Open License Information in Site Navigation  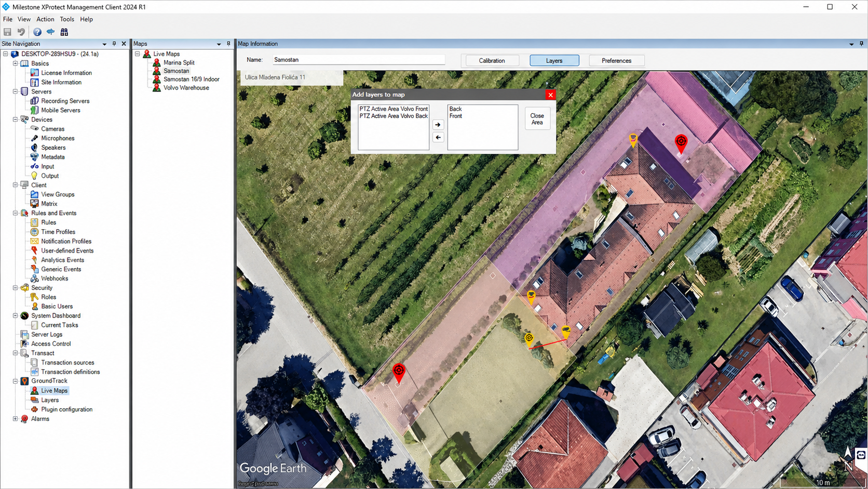point(66,73)
